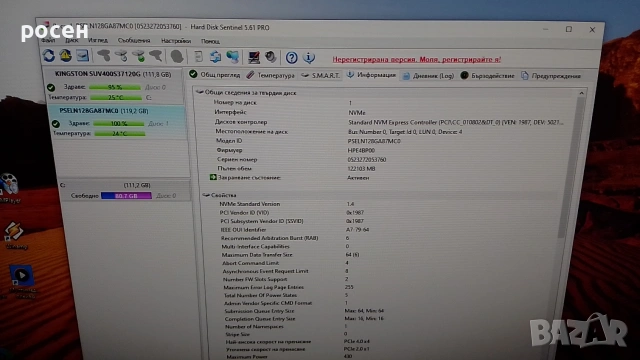Click the PSELN128GA87MC0 health bar showing 100 %
640x360 pixels.
click(x=119, y=123)
